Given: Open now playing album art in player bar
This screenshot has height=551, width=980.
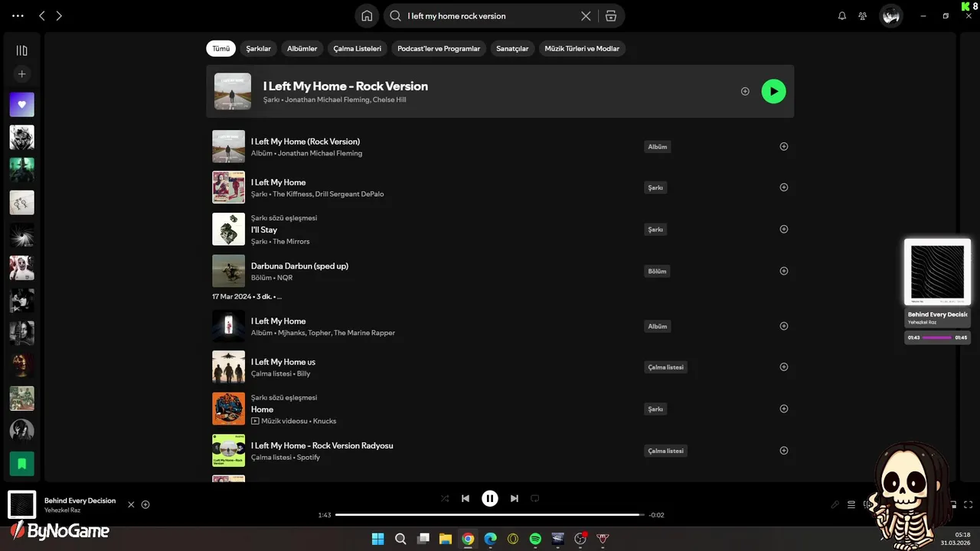Looking at the screenshot, I should (x=21, y=504).
